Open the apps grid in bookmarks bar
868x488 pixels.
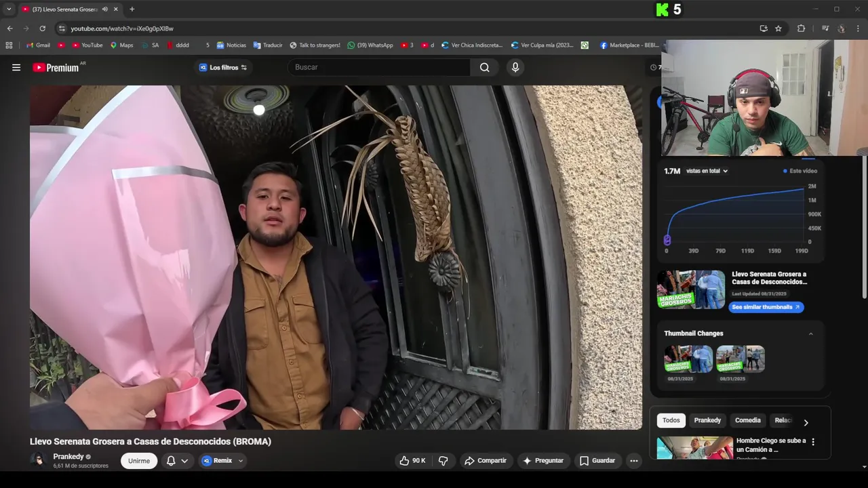9,45
